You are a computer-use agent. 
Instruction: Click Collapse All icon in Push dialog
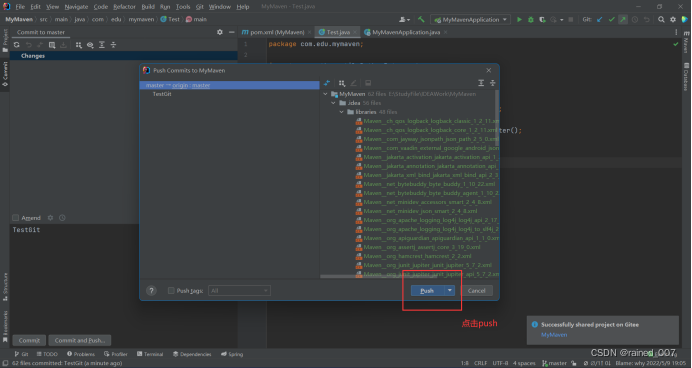[493, 83]
